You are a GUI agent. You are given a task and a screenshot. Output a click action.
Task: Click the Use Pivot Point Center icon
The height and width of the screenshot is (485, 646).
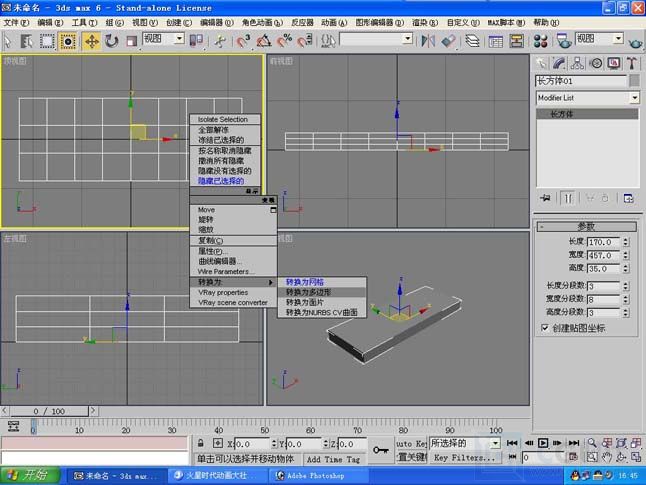tap(196, 41)
